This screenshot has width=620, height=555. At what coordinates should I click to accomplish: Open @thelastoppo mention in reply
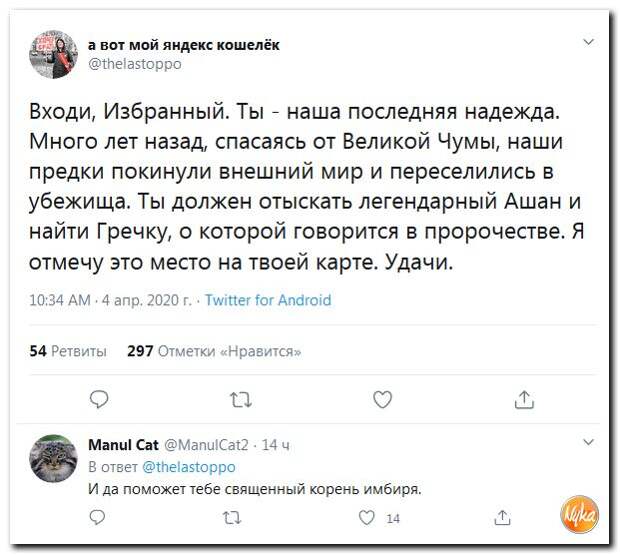pyautogui.click(x=190, y=467)
